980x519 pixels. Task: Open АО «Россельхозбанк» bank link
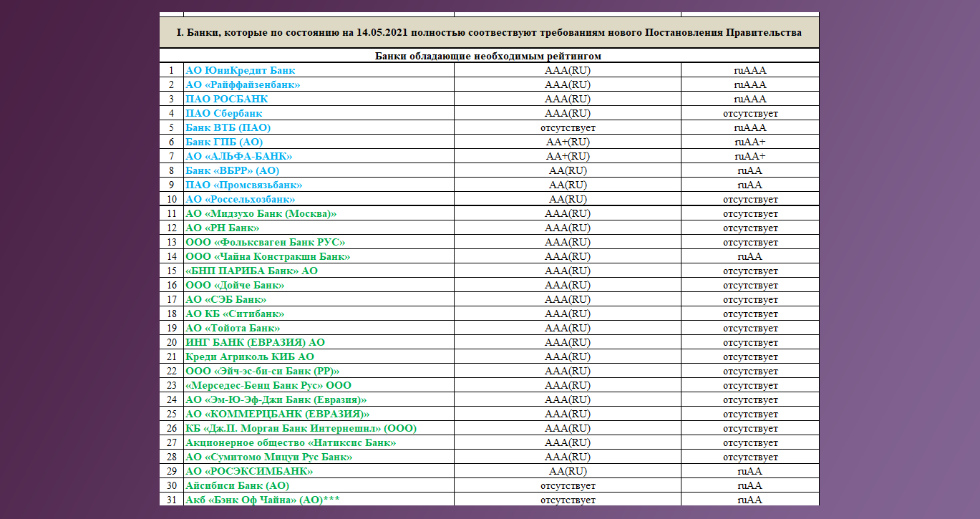click(x=240, y=199)
